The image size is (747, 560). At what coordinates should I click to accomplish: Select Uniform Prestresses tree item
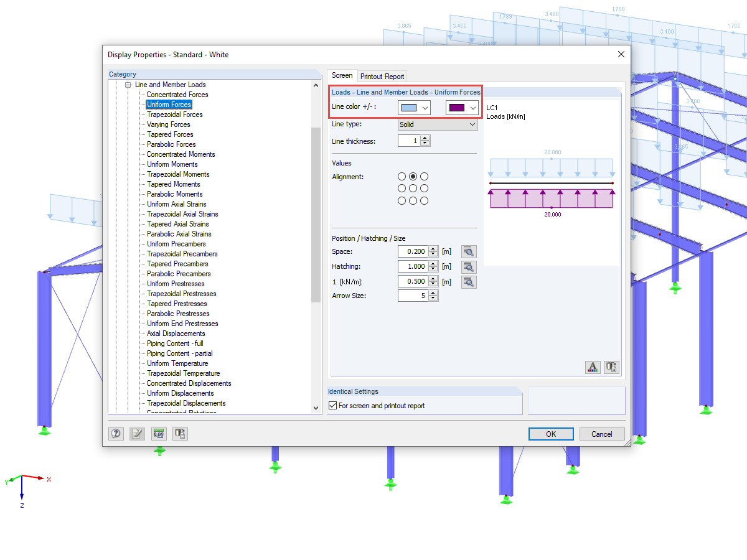pos(176,284)
